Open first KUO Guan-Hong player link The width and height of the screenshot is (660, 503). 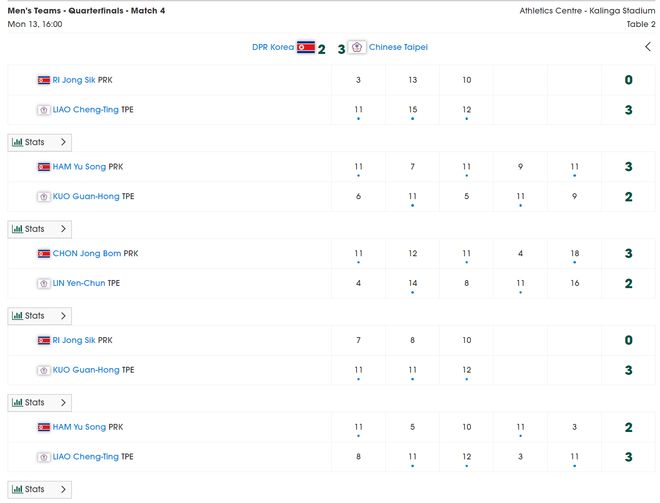click(x=86, y=197)
